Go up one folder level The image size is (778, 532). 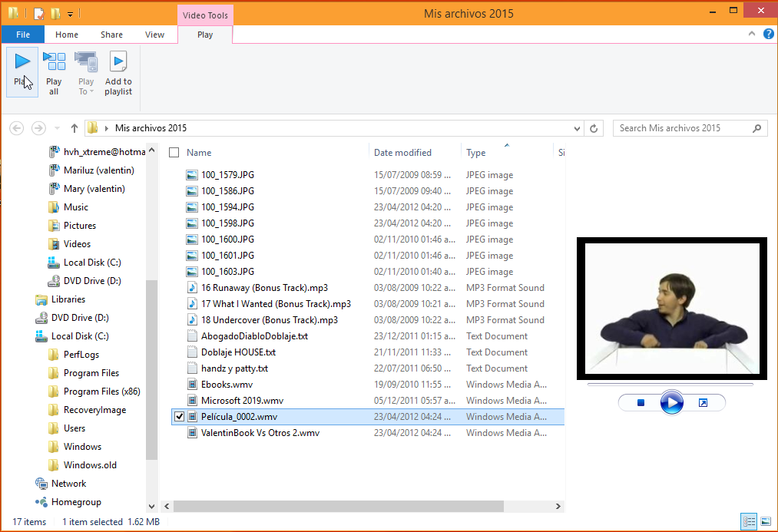click(74, 128)
